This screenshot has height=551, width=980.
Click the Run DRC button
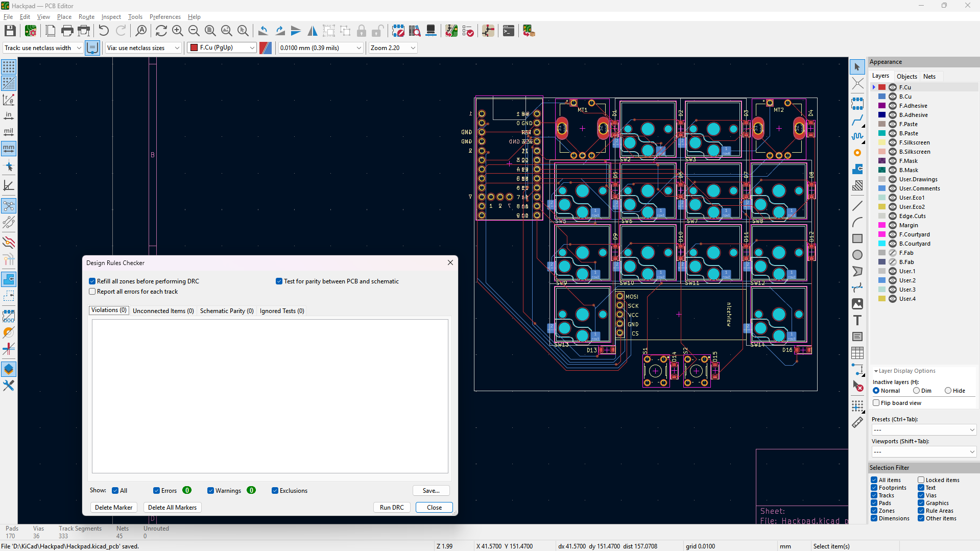[391, 507]
